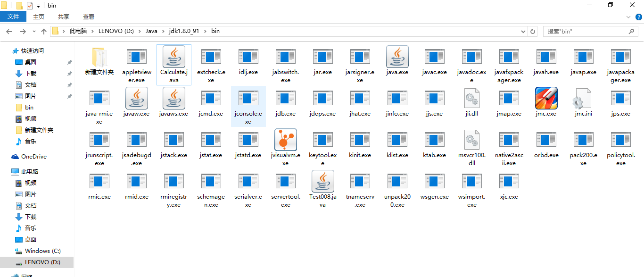
Task: Select the java.exe launcher icon
Action: tap(397, 61)
